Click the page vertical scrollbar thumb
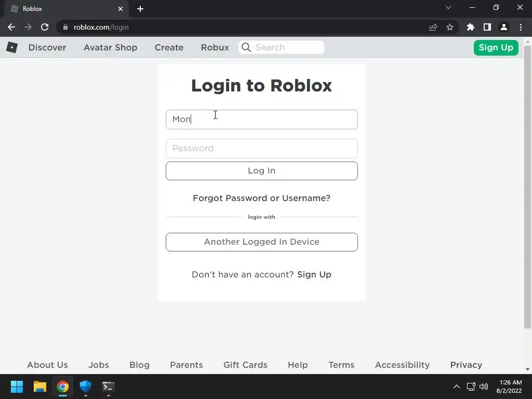Image resolution: width=532 pixels, height=399 pixels. point(528,187)
